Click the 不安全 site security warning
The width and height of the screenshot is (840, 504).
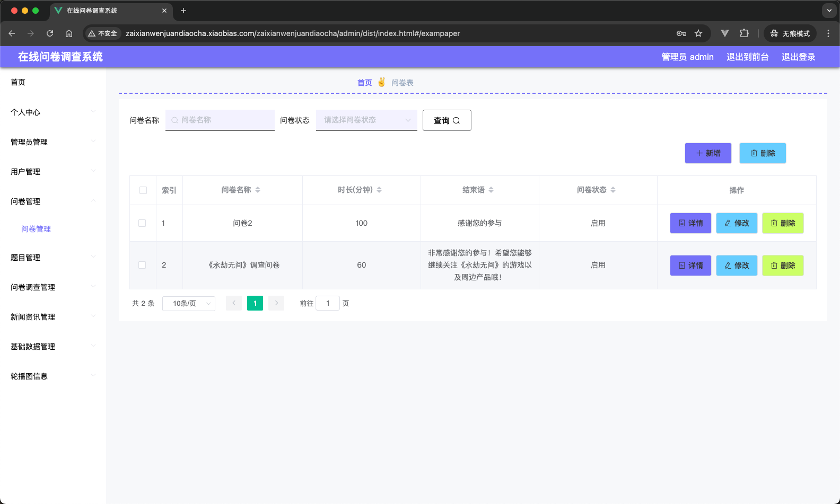103,33
